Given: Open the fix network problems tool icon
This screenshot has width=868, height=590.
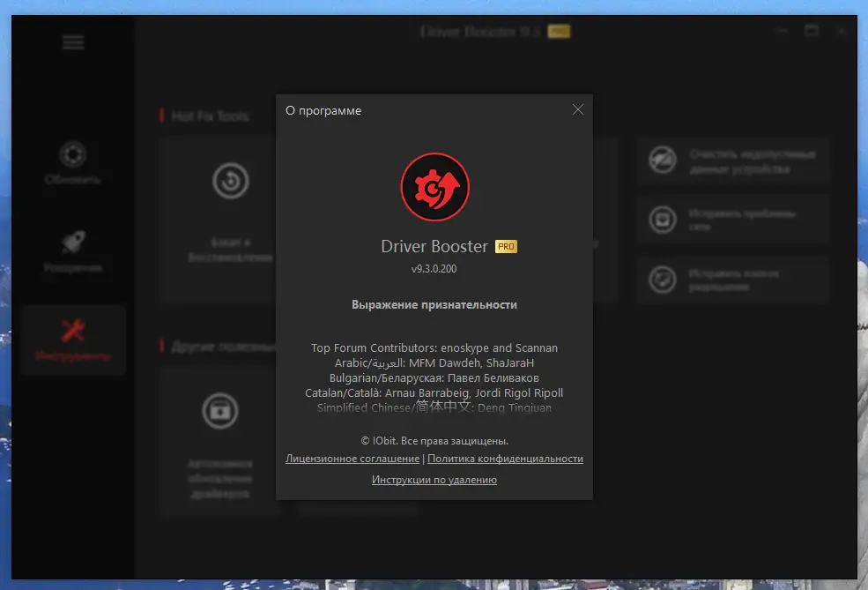Looking at the screenshot, I should (663, 220).
